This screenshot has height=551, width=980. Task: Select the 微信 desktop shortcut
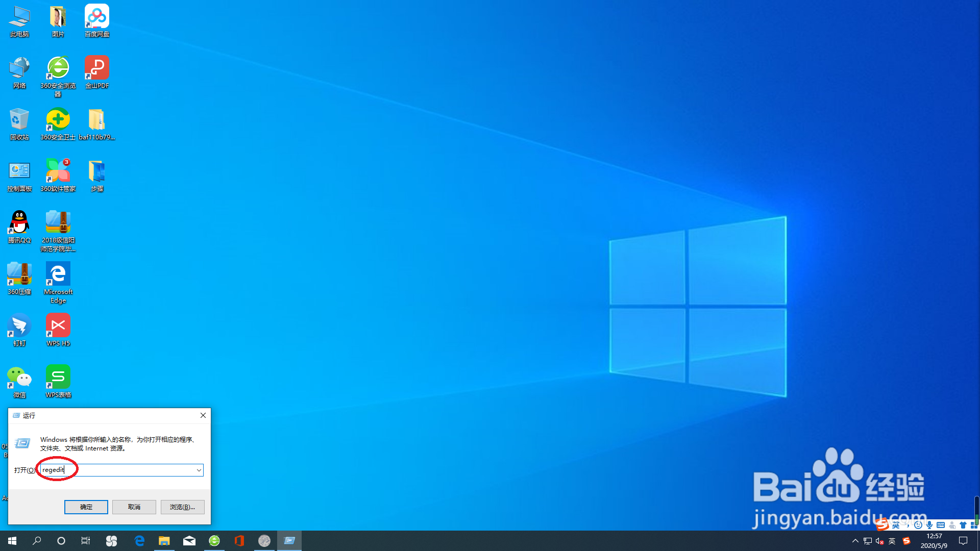(19, 382)
